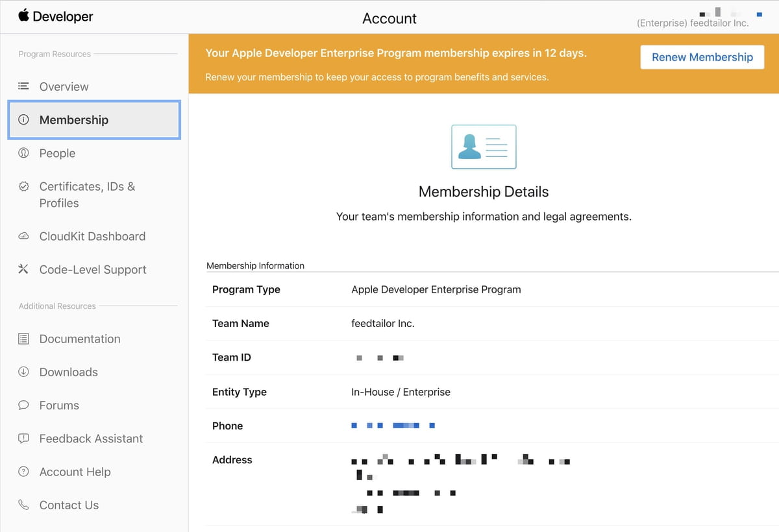Click the Entity Type label
Image resolution: width=779 pixels, height=532 pixels.
tap(240, 392)
